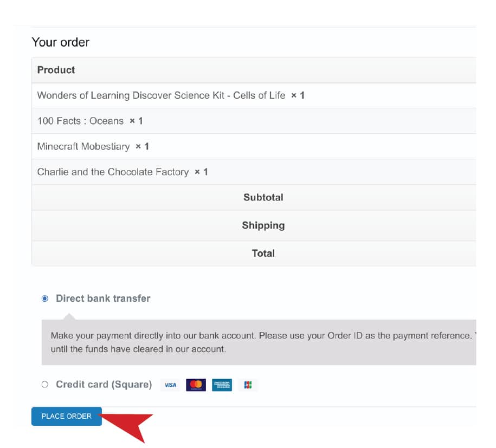Click the JCB card icon
This screenshot has width=496, height=448.
pos(248,385)
